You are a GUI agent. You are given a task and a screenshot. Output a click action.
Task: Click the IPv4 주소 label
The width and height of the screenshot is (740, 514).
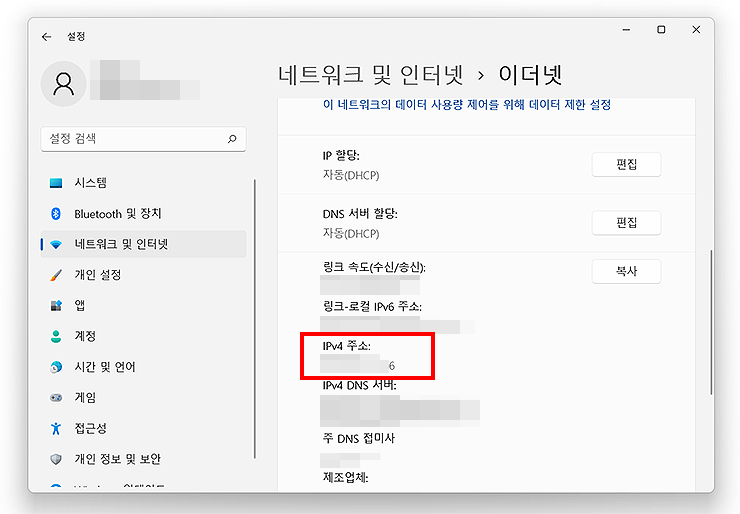click(346, 346)
